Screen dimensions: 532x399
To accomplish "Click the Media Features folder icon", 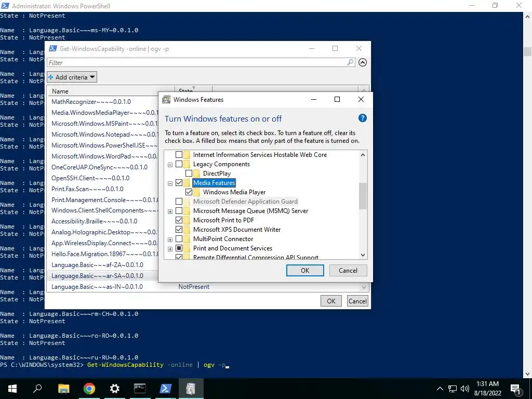I will (x=187, y=183).
